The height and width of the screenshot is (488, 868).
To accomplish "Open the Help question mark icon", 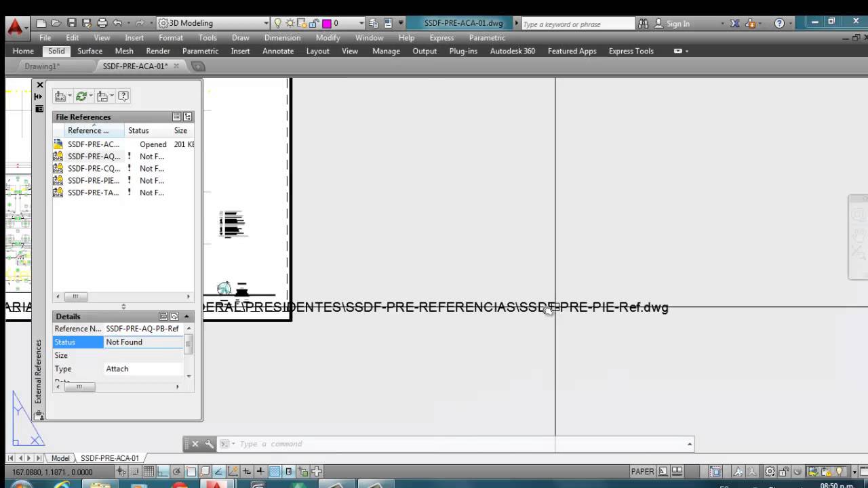I will [779, 23].
